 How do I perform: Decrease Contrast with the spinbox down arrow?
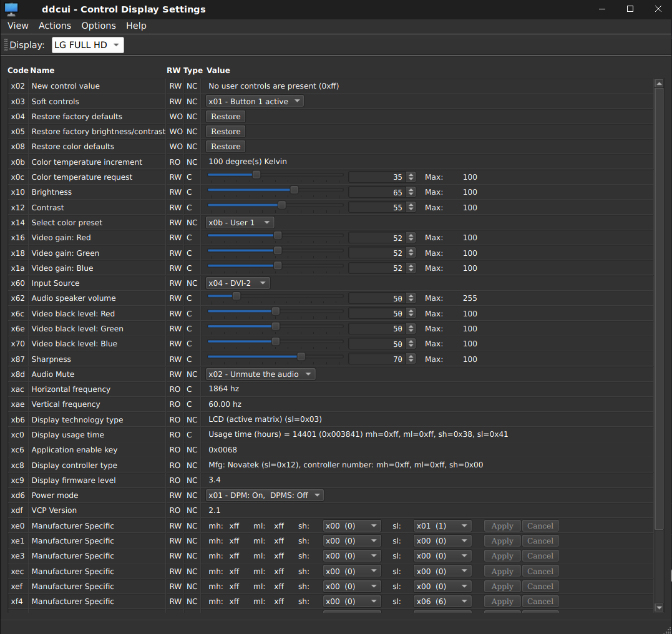click(411, 210)
